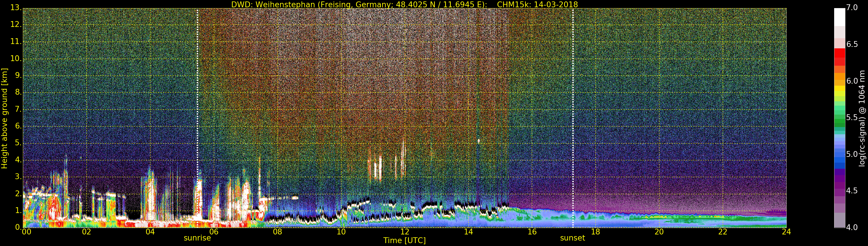
Task: Click the 'Height above ground [km]' label
Action: click(4, 118)
